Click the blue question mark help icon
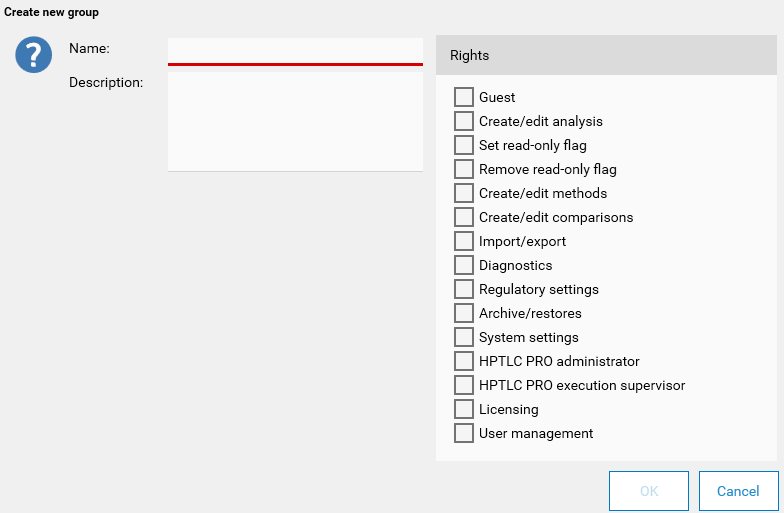Viewport: 784px width, 513px height. pyautogui.click(x=33, y=55)
